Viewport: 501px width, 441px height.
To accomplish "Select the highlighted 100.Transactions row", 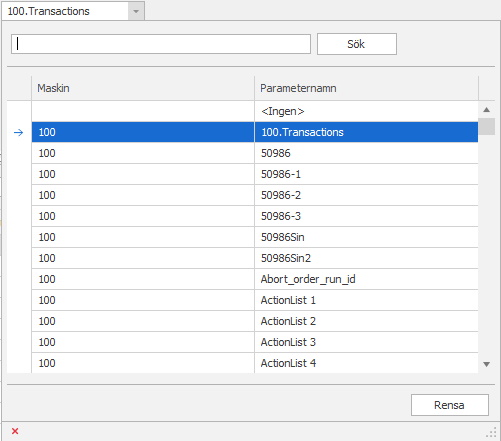I will [x=255, y=132].
